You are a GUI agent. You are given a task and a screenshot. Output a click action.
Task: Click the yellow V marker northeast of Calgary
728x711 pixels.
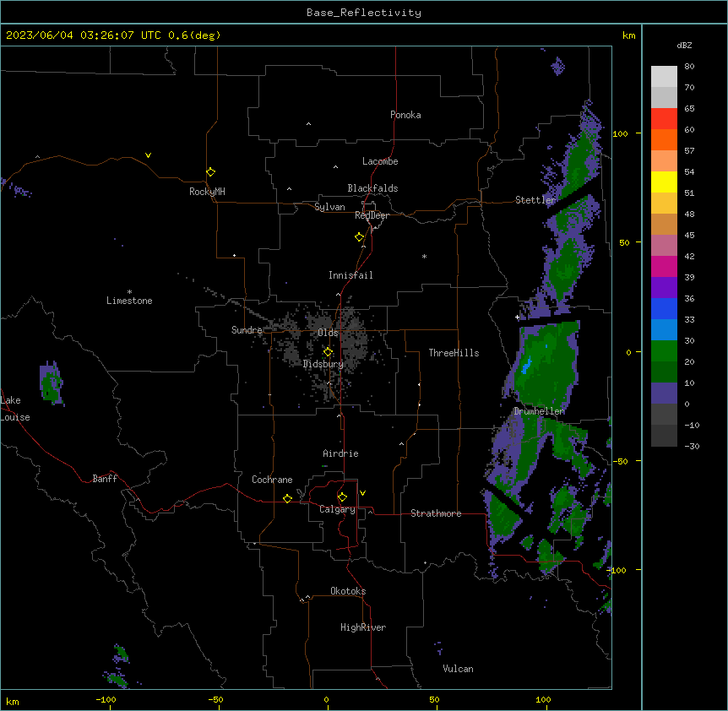362,493
